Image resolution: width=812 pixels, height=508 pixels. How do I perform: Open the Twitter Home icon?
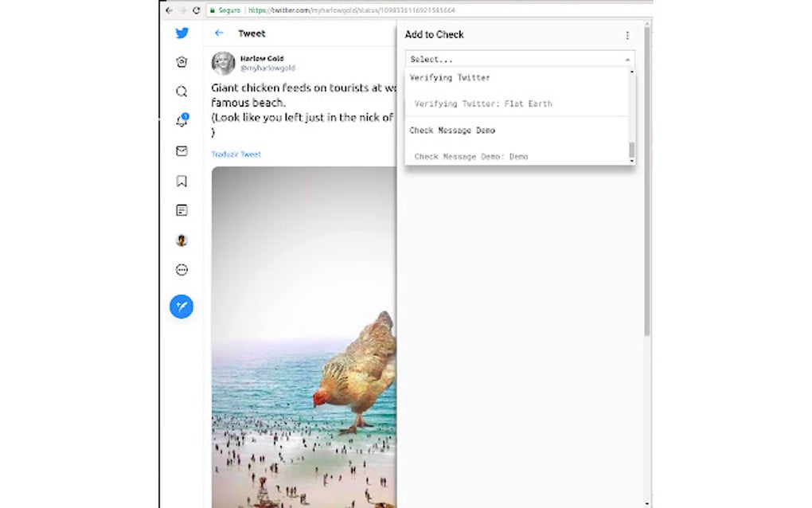[x=182, y=62]
